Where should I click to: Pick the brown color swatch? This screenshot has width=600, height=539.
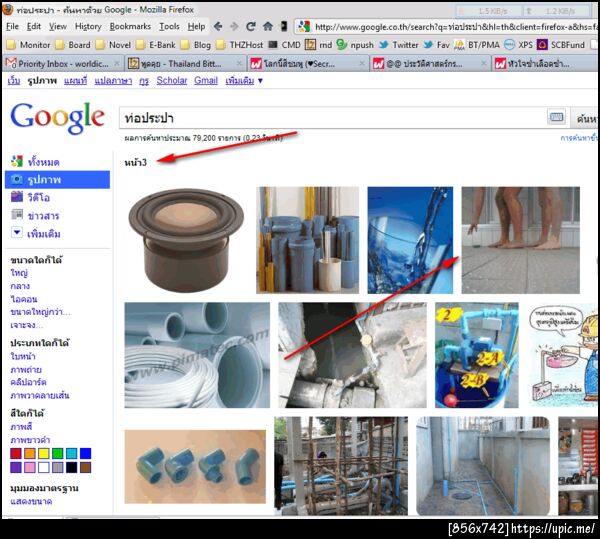coord(86,467)
